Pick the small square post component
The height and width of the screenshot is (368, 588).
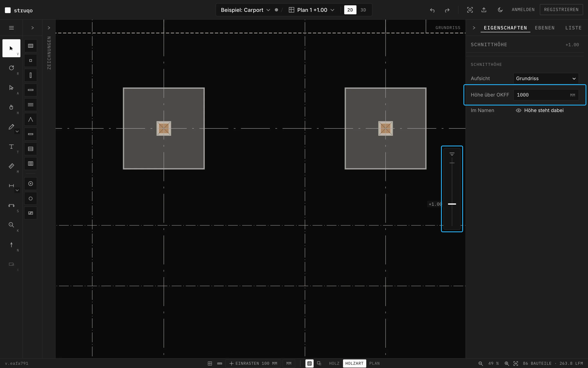[x=31, y=61]
